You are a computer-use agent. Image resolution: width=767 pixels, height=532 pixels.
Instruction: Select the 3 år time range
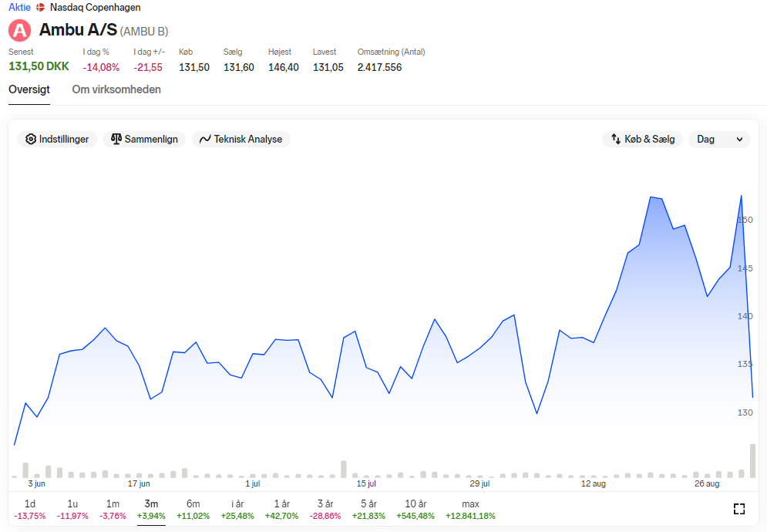click(x=325, y=510)
